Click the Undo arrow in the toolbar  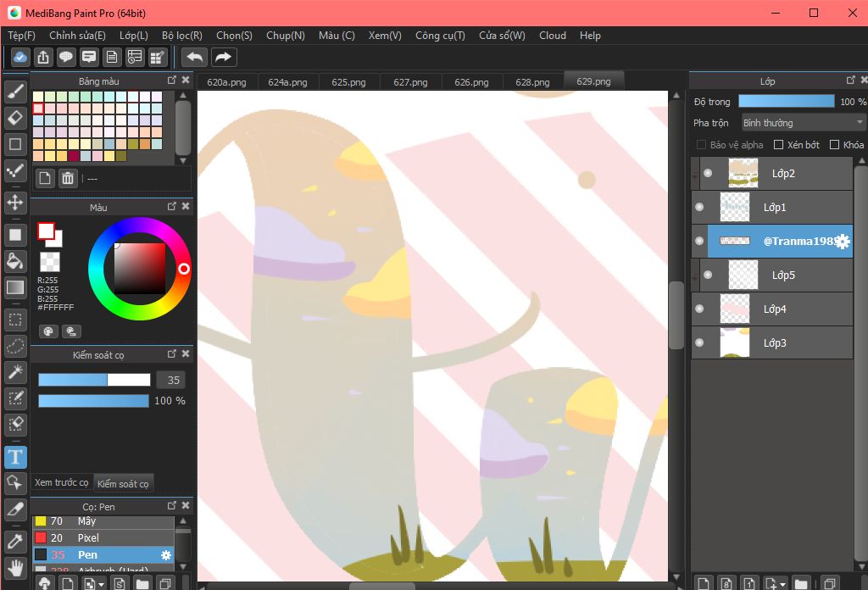[195, 57]
